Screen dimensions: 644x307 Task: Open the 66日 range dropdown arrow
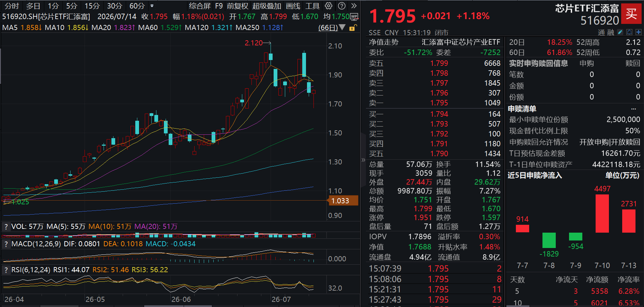(342, 27)
